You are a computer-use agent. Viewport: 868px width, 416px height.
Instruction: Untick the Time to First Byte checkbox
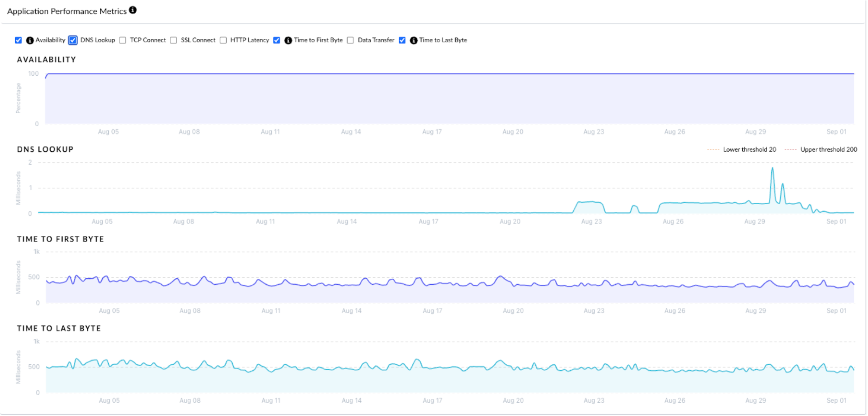click(x=277, y=40)
